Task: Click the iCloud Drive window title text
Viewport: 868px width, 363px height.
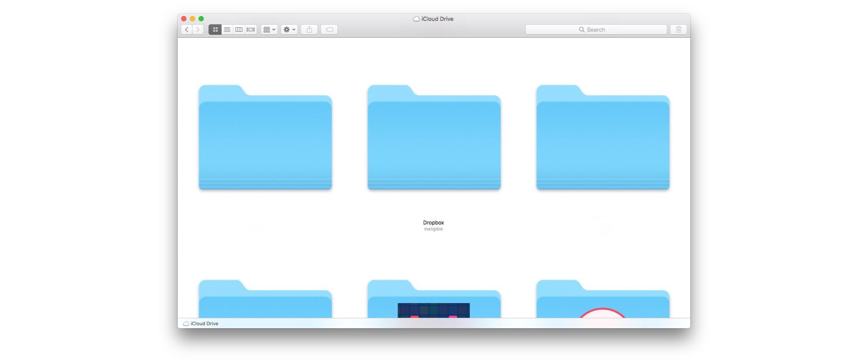Action: (x=437, y=19)
